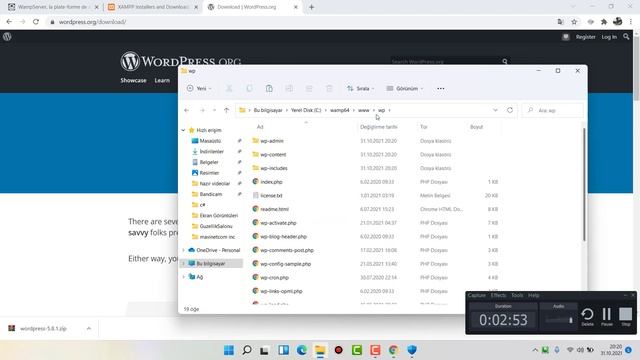Show hidden system tray icons
This screenshot has width=640, height=360.
point(535,350)
